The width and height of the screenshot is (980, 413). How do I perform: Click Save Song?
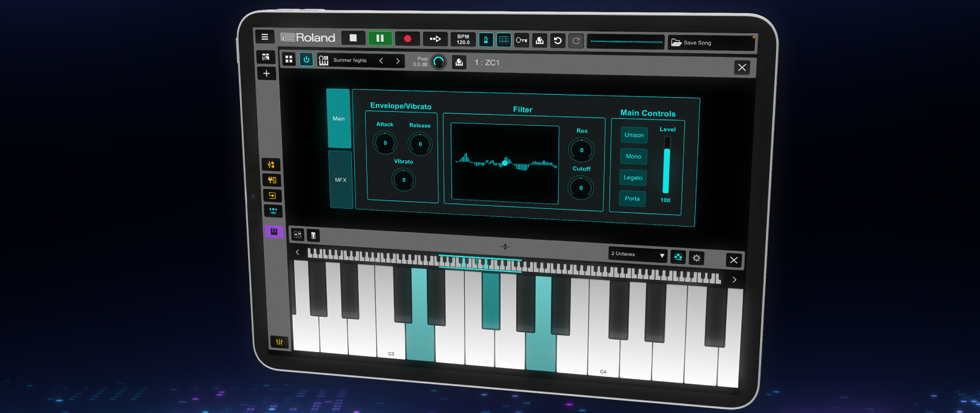(x=711, y=43)
